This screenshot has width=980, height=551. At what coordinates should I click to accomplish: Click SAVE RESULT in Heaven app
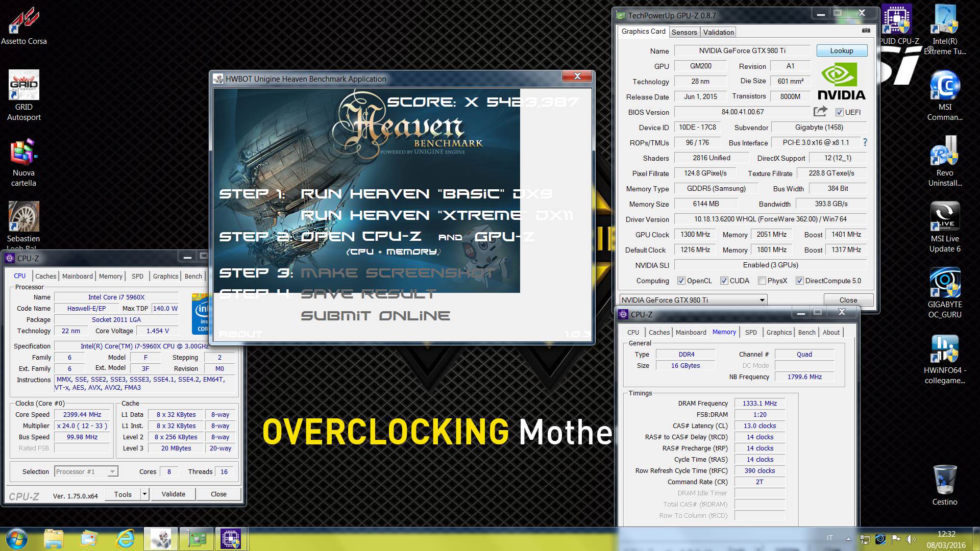click(x=368, y=294)
